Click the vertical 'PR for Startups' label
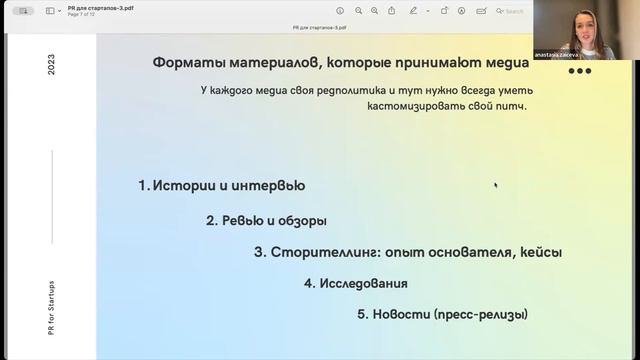 [51, 308]
